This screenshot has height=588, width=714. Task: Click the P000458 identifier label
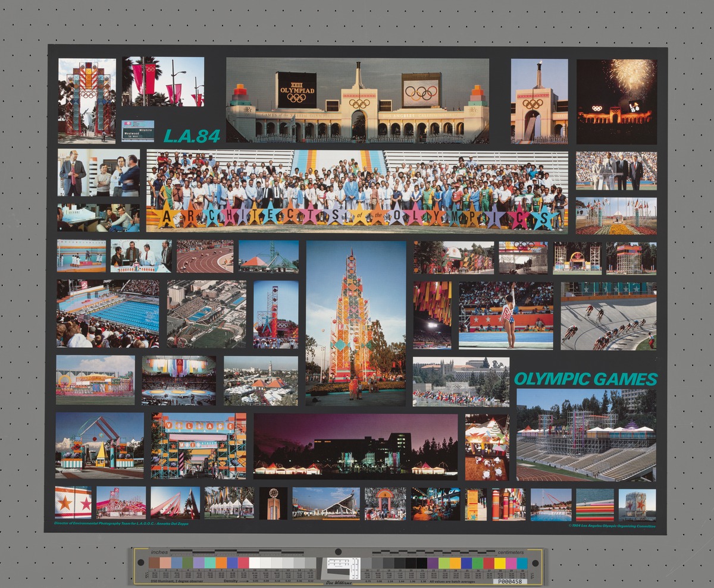[x=509, y=581]
